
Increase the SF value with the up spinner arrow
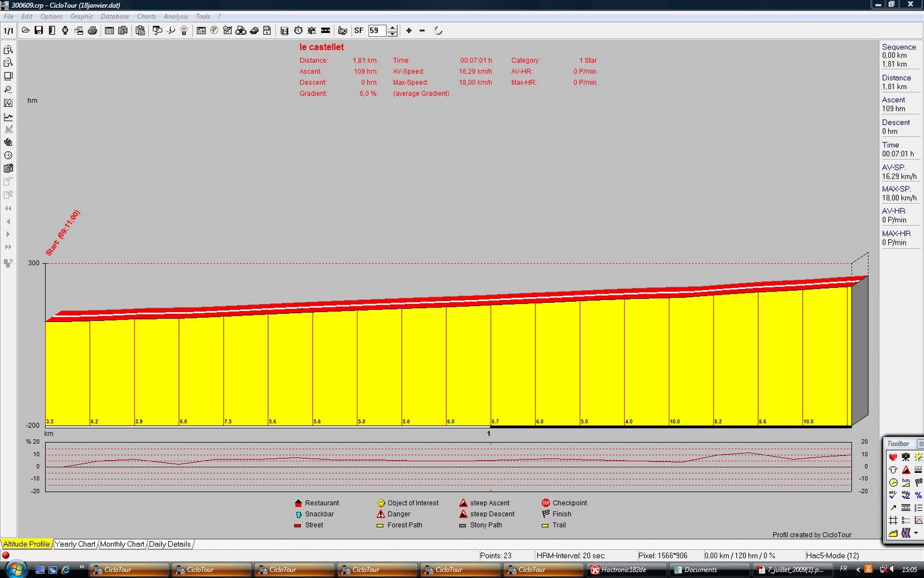coord(393,28)
